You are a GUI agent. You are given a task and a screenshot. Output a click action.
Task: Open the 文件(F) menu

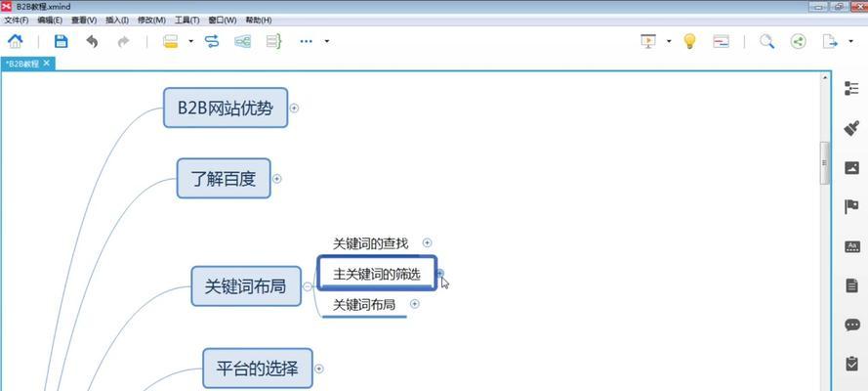coord(16,20)
